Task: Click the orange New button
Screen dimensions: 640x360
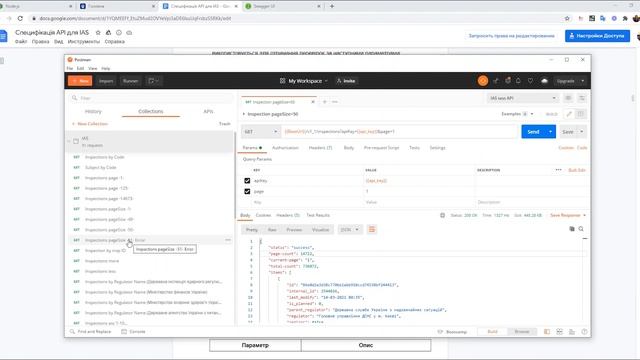Action: tap(80, 81)
